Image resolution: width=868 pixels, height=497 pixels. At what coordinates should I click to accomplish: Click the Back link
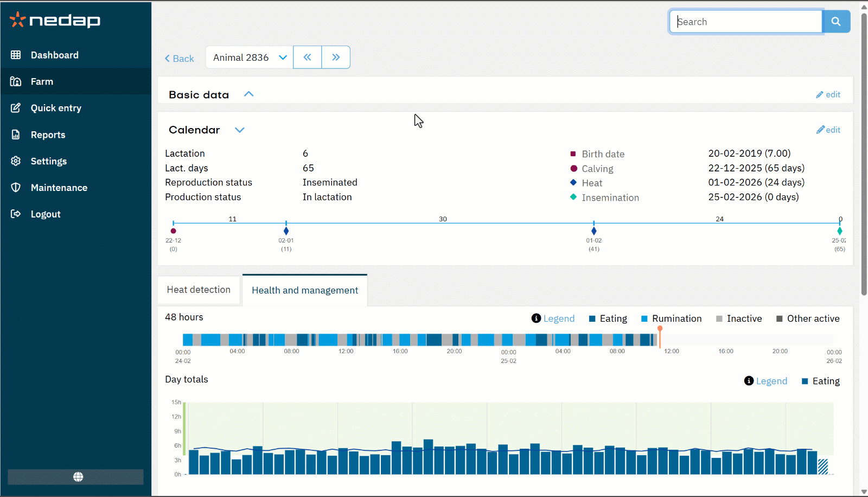tap(180, 59)
